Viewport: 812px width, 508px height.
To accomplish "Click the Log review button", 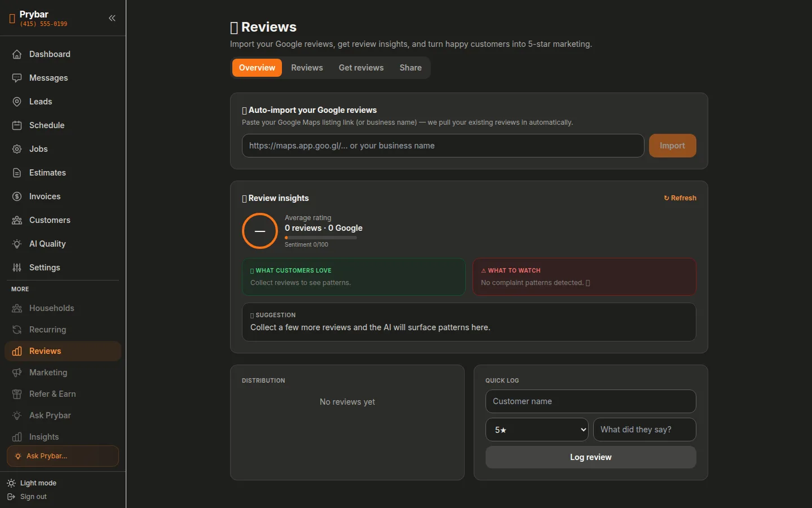I will click(590, 457).
